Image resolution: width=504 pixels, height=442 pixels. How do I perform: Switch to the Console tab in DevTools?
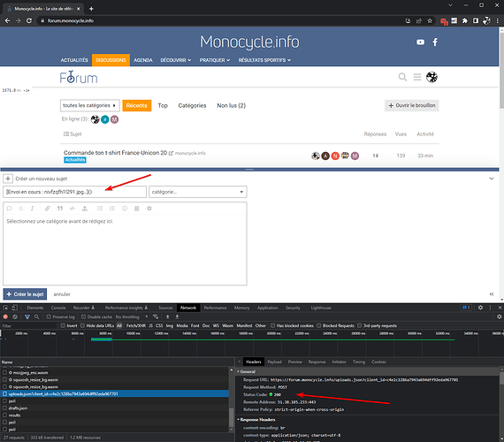click(58, 308)
